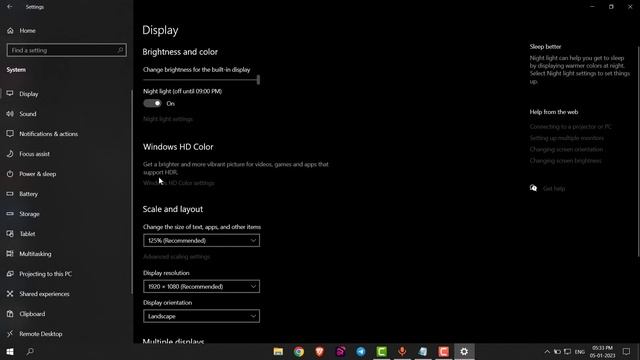Expand the 1920 × 1080 resolution dropdown

[x=201, y=287]
